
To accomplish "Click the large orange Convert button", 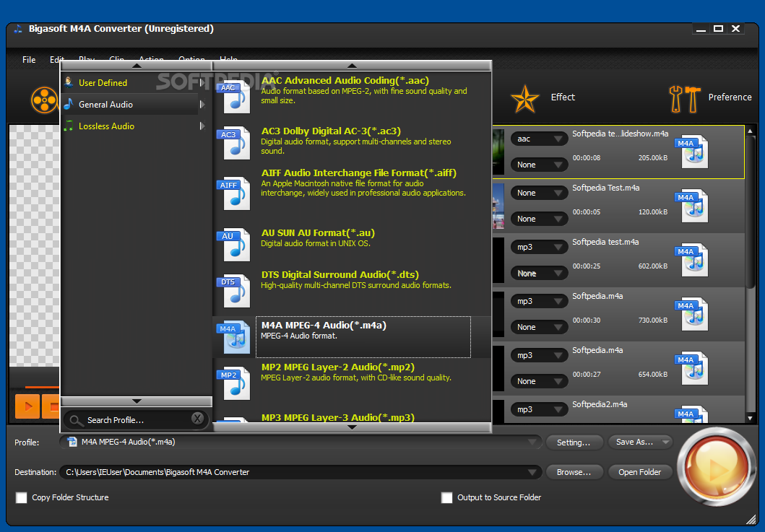I will [716, 467].
